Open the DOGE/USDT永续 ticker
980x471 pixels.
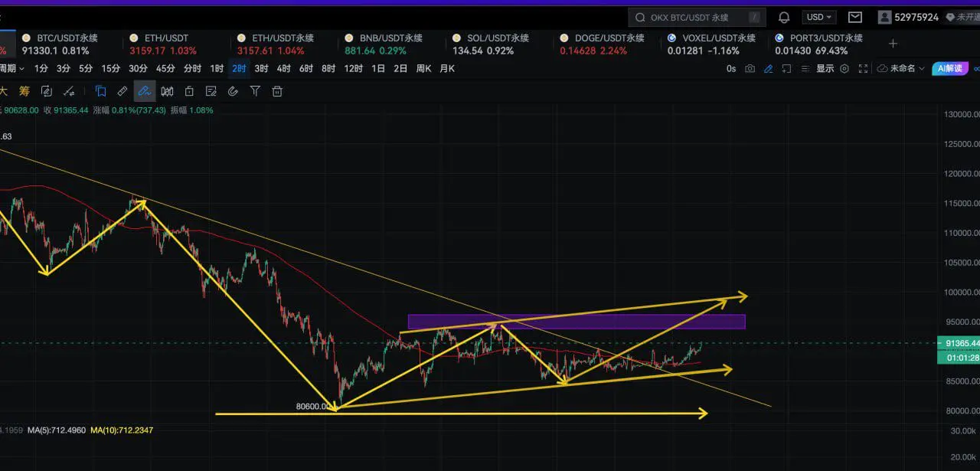pyautogui.click(x=601, y=44)
